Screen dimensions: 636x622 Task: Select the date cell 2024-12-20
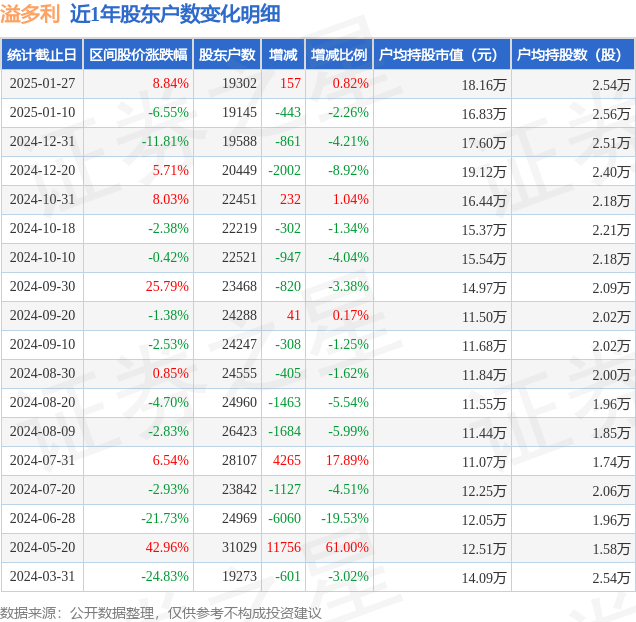[43, 170]
